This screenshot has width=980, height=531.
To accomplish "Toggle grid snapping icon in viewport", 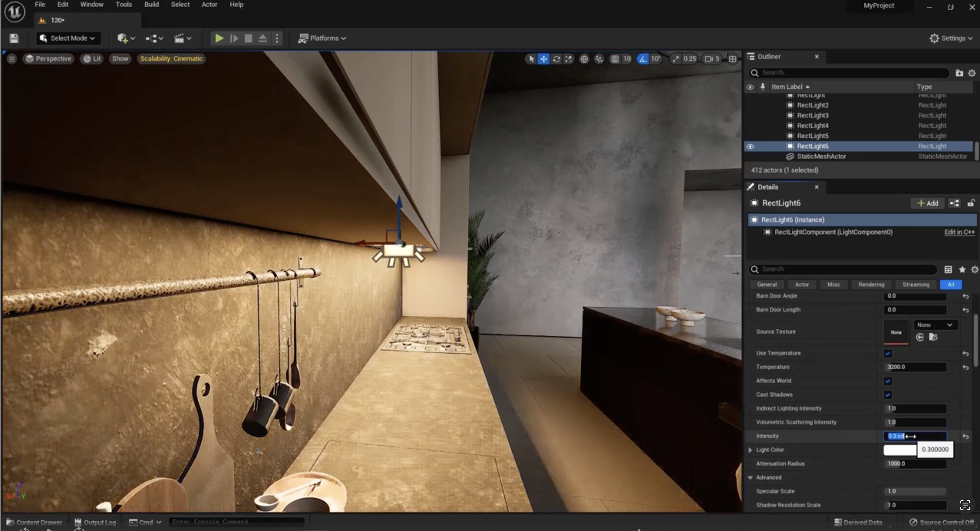I will click(614, 59).
